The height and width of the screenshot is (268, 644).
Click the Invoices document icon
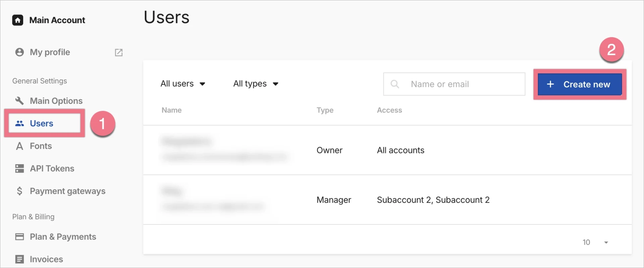tap(20, 259)
